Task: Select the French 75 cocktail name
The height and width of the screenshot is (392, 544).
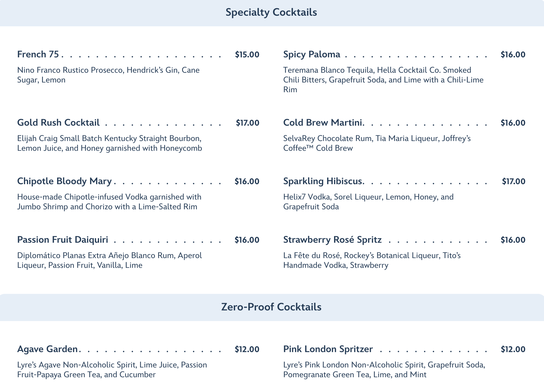Action: tap(38, 54)
